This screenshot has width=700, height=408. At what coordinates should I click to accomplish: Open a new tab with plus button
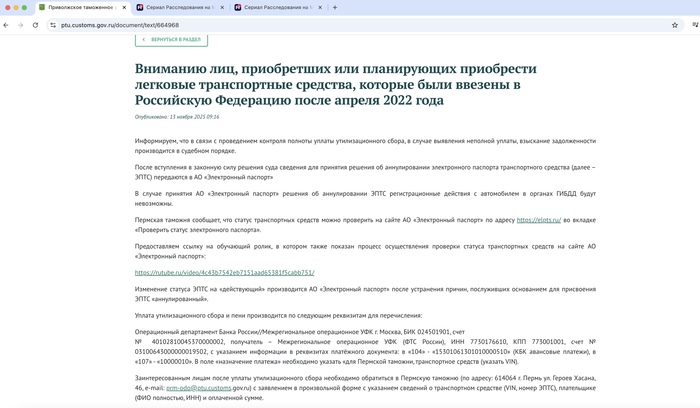(334, 8)
